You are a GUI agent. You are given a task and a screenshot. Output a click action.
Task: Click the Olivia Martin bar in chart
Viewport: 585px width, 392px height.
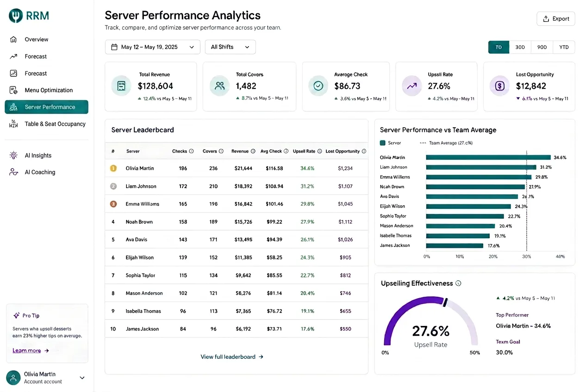pos(488,158)
